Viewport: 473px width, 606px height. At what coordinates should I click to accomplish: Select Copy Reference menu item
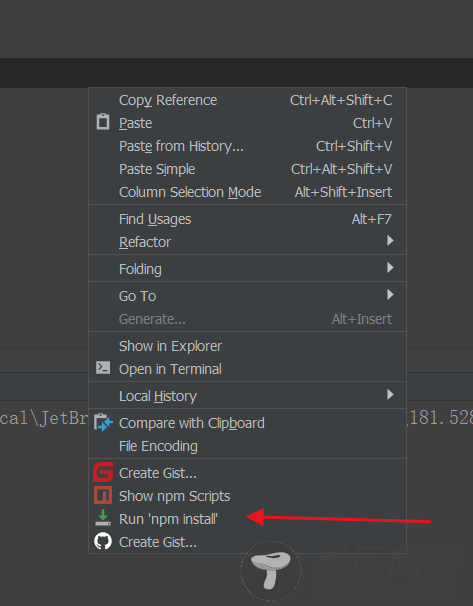click(247, 100)
